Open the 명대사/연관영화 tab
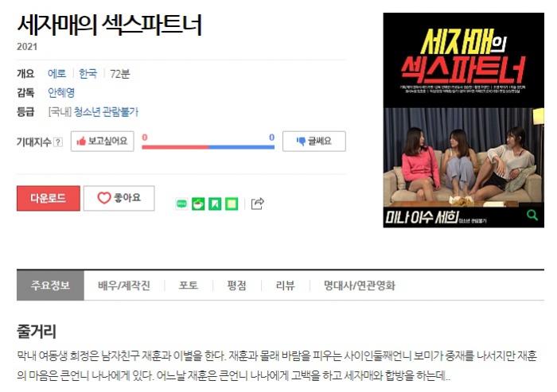The height and width of the screenshot is (392, 557). (x=360, y=285)
